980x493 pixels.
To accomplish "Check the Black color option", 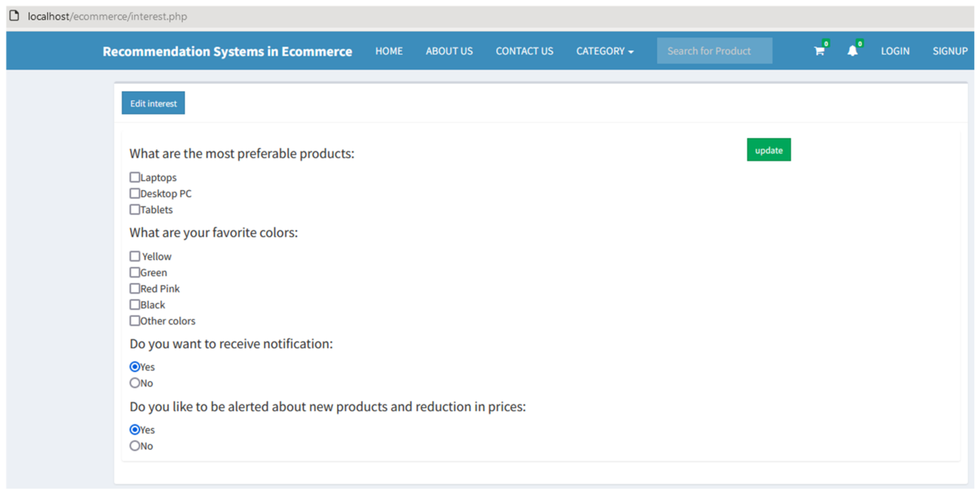I will (x=135, y=305).
